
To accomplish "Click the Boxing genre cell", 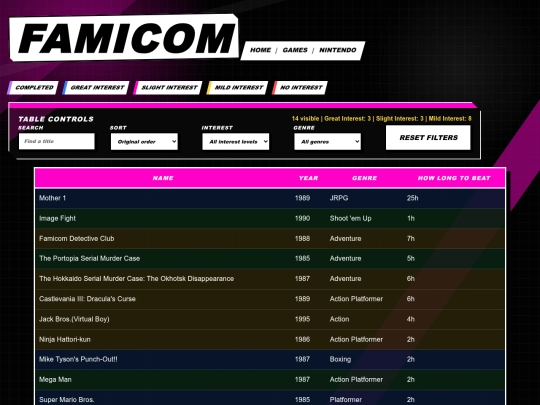I will coord(340,359).
